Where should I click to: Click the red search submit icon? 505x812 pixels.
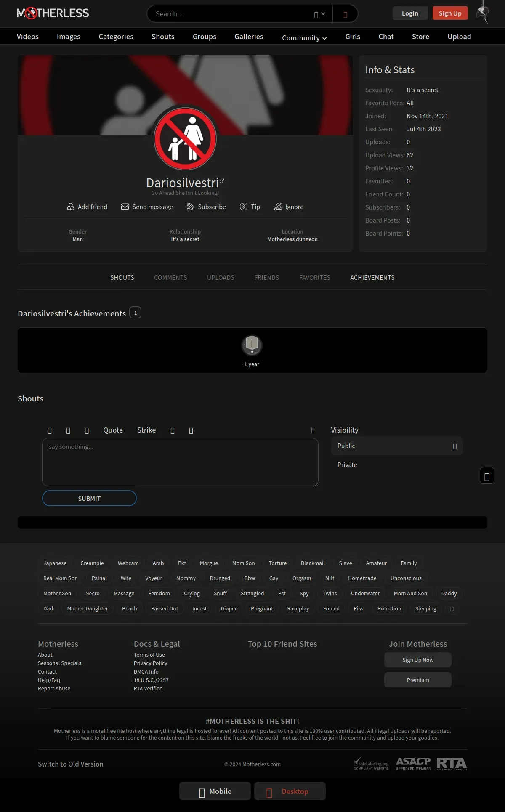[x=345, y=14]
